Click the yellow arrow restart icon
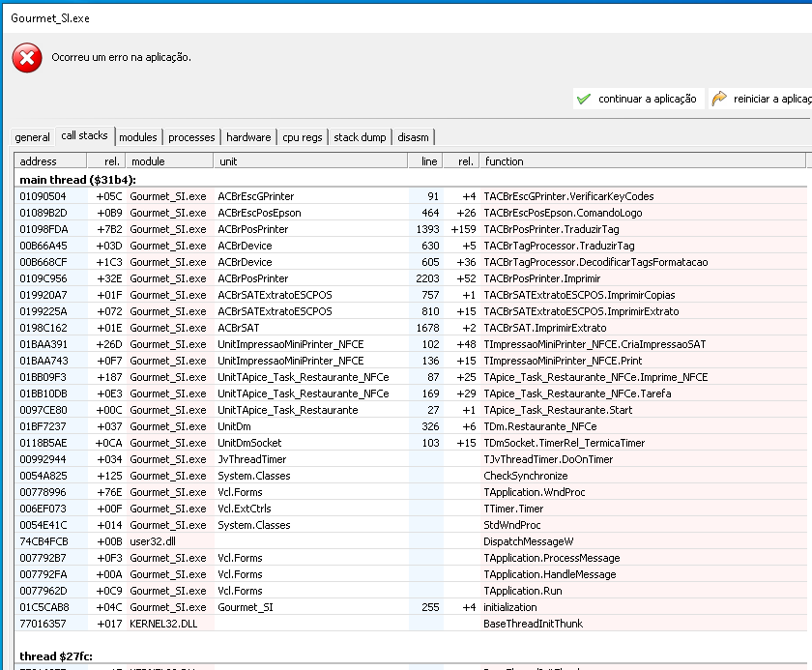Image resolution: width=812 pixels, height=670 pixels. (719, 99)
